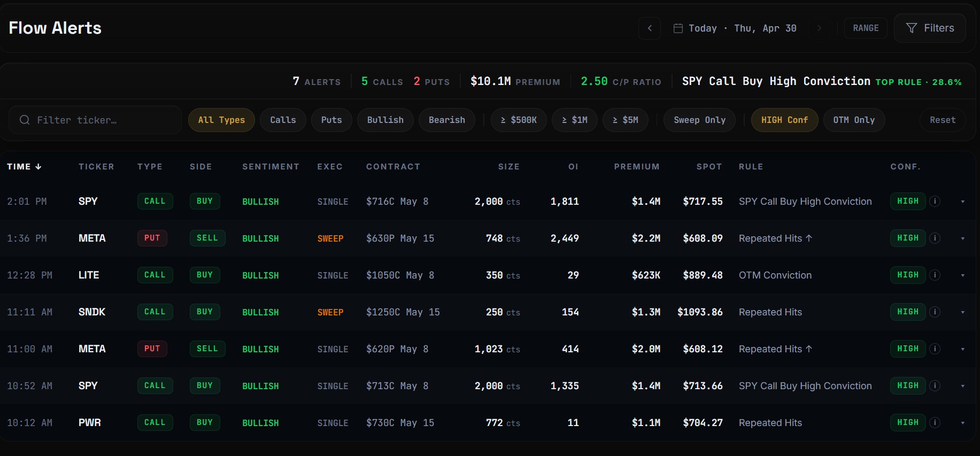Image resolution: width=980 pixels, height=456 pixels.
Task: Enable the ≥ $500K premium filter
Action: coord(519,120)
